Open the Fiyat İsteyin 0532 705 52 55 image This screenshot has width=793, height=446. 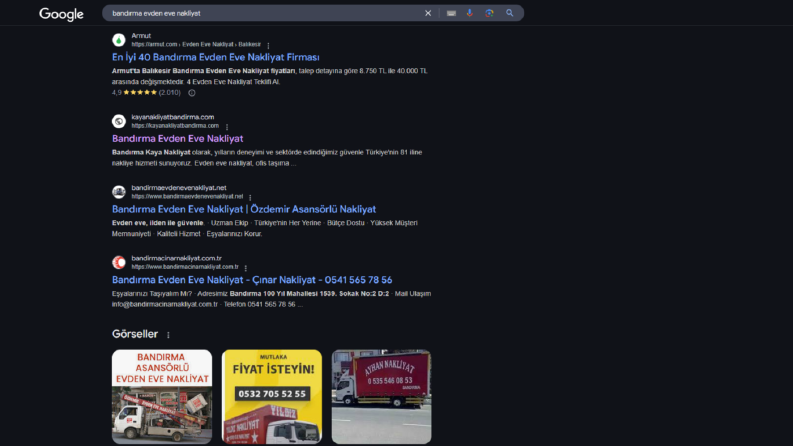pos(272,397)
